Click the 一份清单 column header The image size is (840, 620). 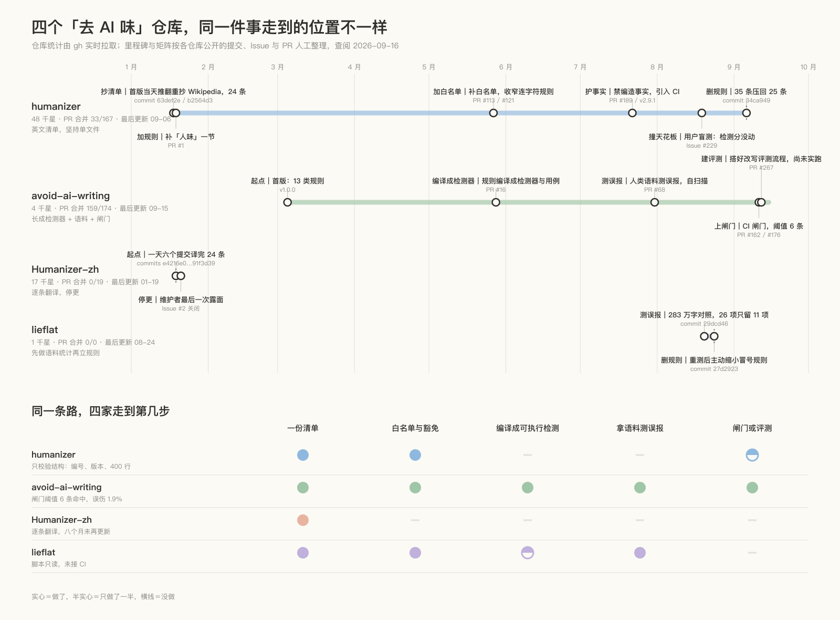click(x=303, y=428)
